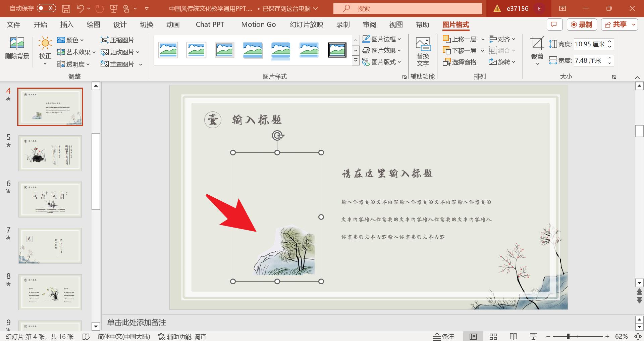The image size is (644, 341).
Task: Toggle the AutoSave (自动保存) switch
Action: coord(46,8)
